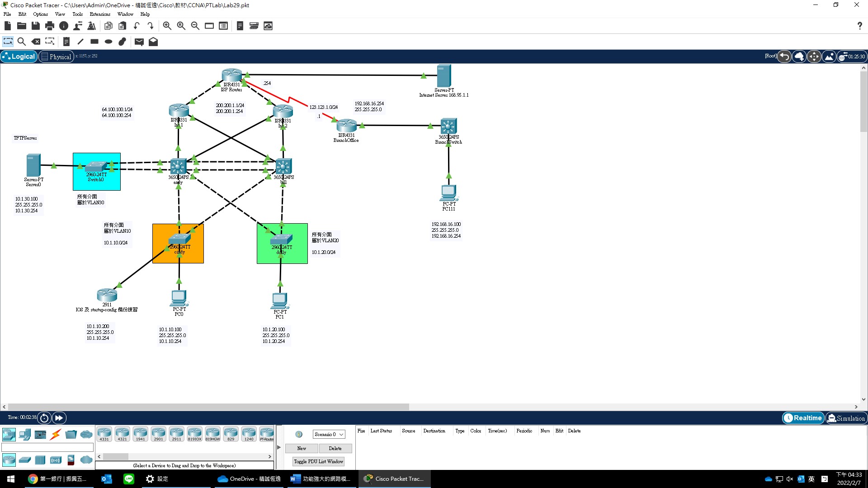Fast forward the simulation time
The image size is (868, 488).
pyautogui.click(x=59, y=418)
